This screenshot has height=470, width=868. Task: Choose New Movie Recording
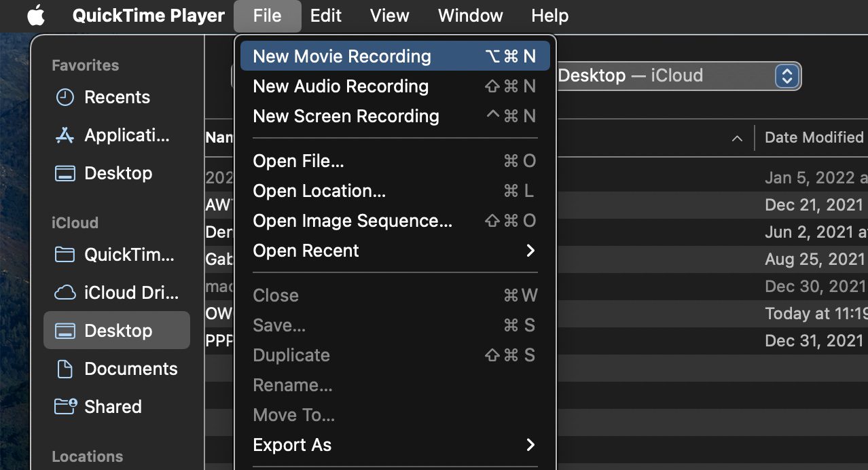342,56
